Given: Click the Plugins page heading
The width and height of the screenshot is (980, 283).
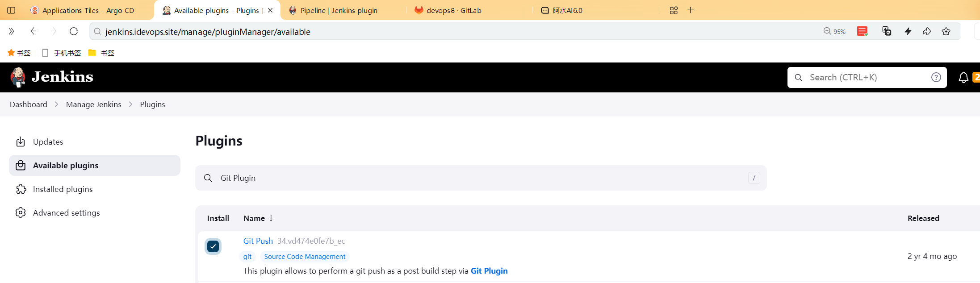Looking at the screenshot, I should click(x=219, y=141).
